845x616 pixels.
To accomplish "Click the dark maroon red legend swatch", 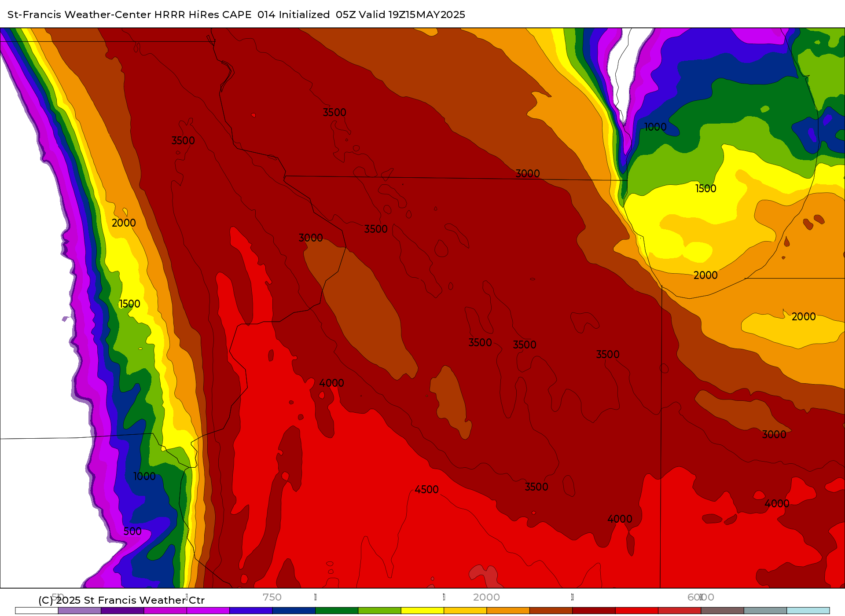I will point(594,611).
